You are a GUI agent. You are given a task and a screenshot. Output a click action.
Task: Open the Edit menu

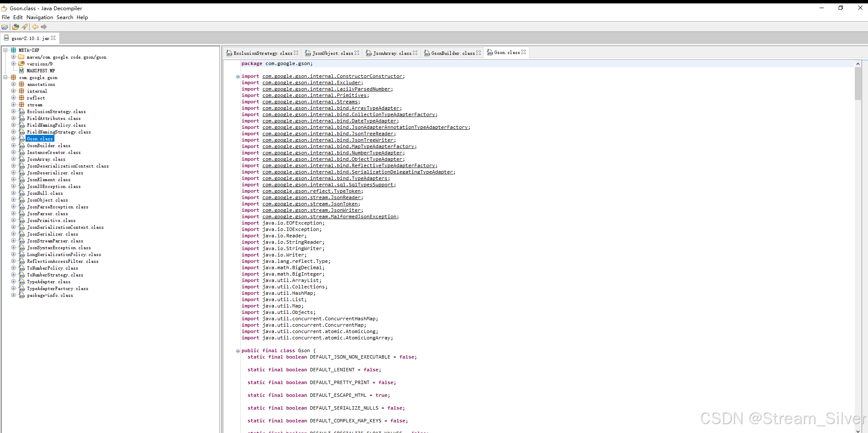[x=18, y=17]
